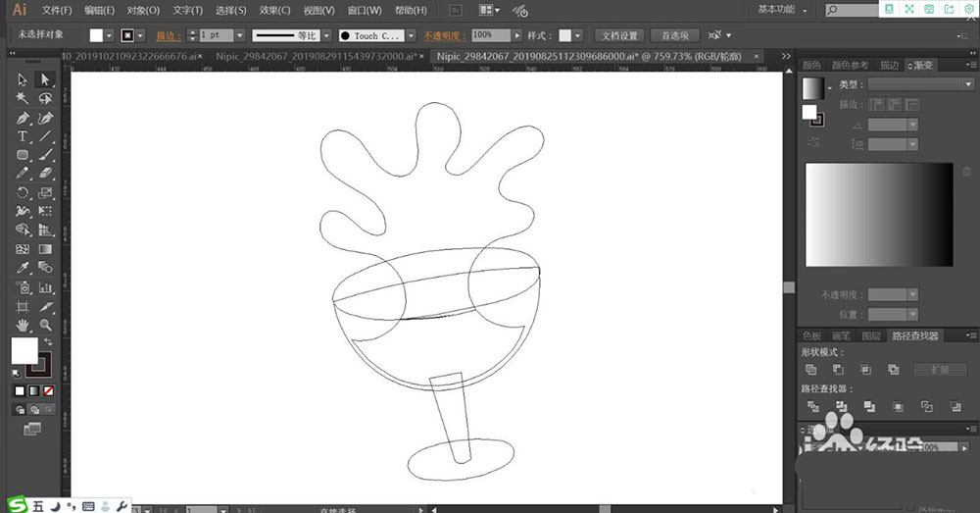This screenshot has height=513, width=980.
Task: Set None fill mode button
Action: tap(48, 391)
